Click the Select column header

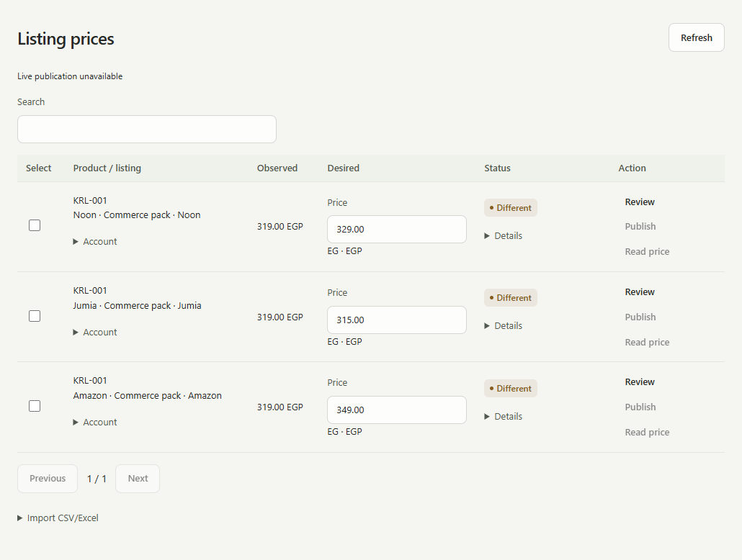pos(38,168)
